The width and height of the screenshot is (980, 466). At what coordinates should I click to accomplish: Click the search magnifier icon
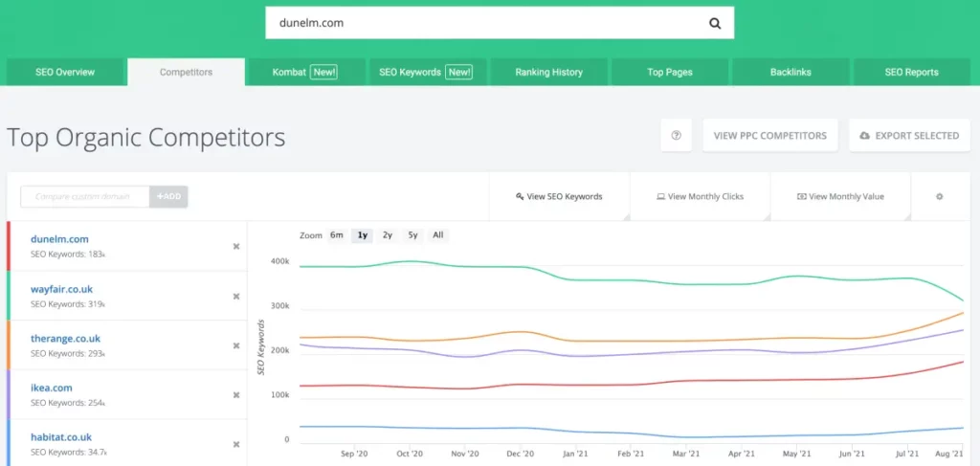click(x=715, y=24)
